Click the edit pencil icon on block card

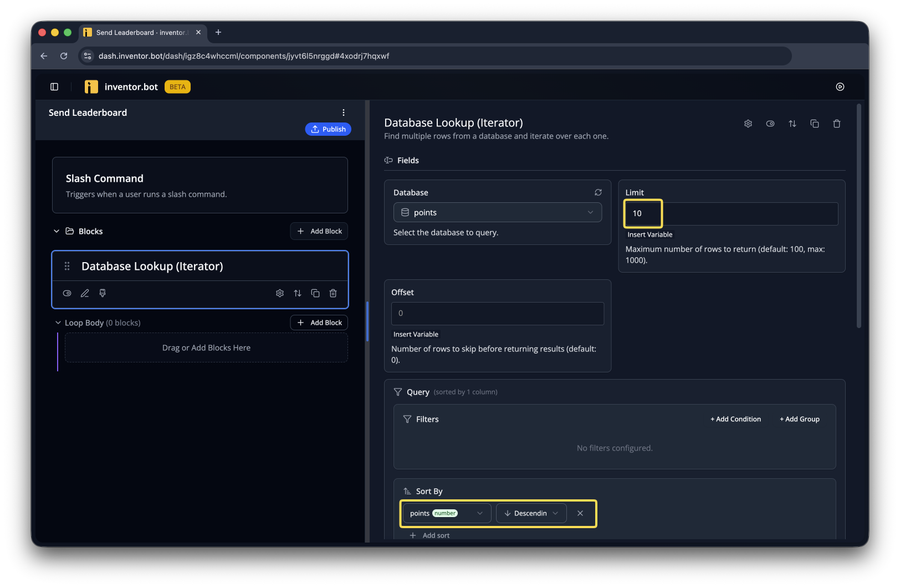tap(85, 293)
